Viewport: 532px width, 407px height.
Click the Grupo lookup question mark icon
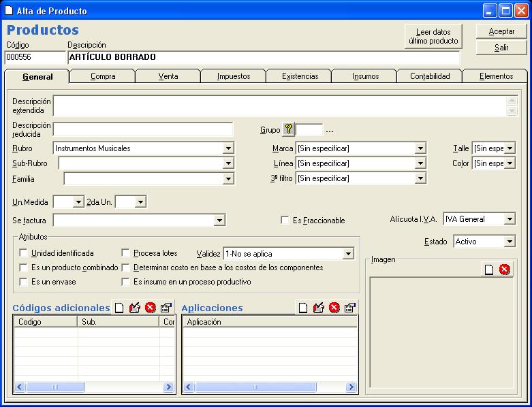288,129
